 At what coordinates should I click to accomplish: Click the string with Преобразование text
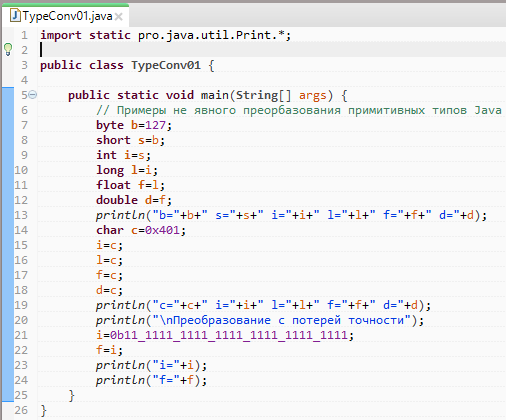coord(281,320)
